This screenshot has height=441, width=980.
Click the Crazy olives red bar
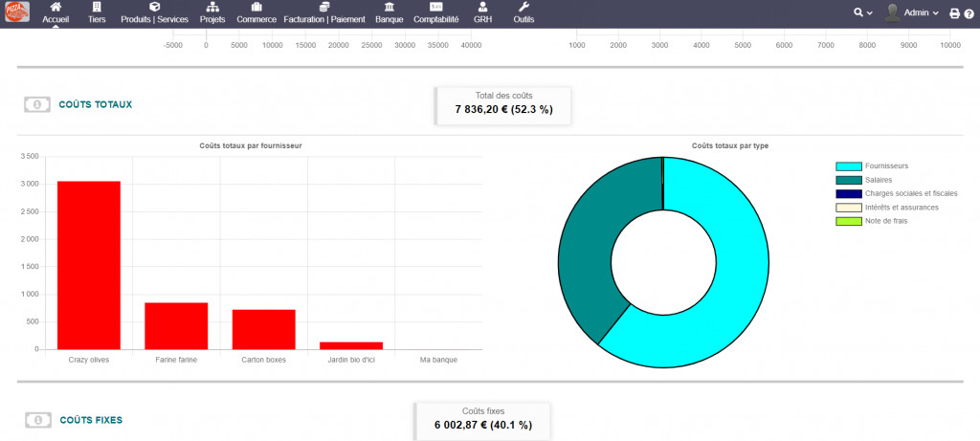point(89,265)
